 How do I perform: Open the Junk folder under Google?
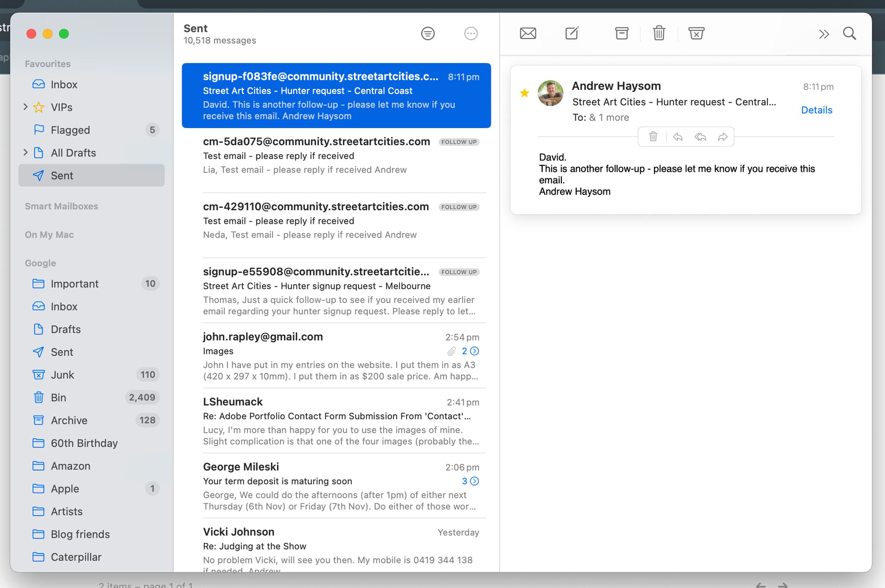tap(62, 375)
